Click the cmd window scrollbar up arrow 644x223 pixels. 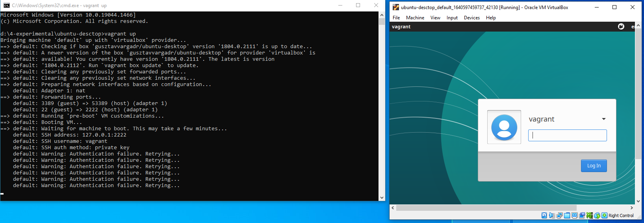382,15
